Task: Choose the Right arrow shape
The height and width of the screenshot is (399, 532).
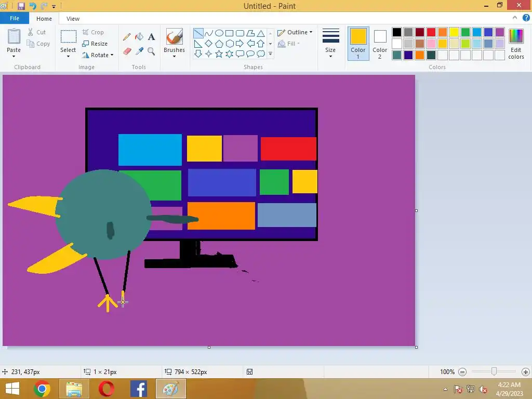Action: 240,44
